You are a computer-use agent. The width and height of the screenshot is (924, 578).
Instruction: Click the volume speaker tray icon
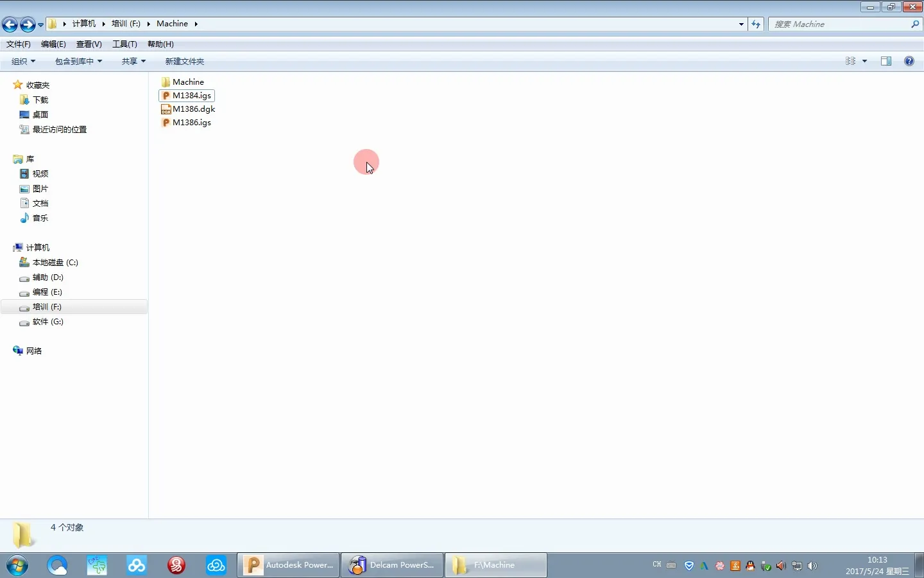pyautogui.click(x=812, y=566)
